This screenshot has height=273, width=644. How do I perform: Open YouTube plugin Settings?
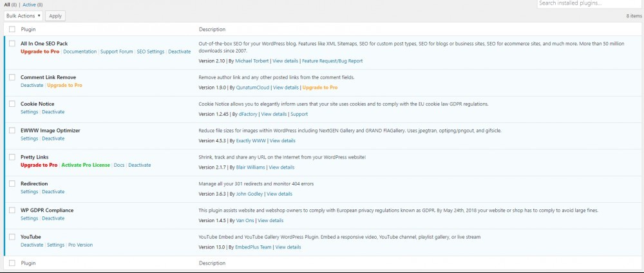click(56, 245)
